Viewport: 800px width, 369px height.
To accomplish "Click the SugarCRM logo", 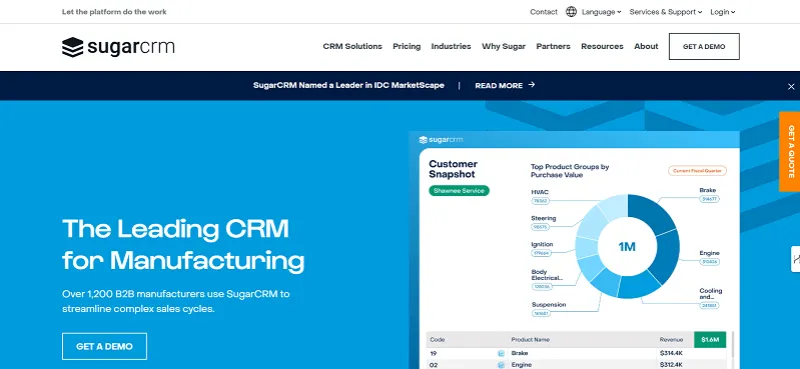I will pos(118,47).
